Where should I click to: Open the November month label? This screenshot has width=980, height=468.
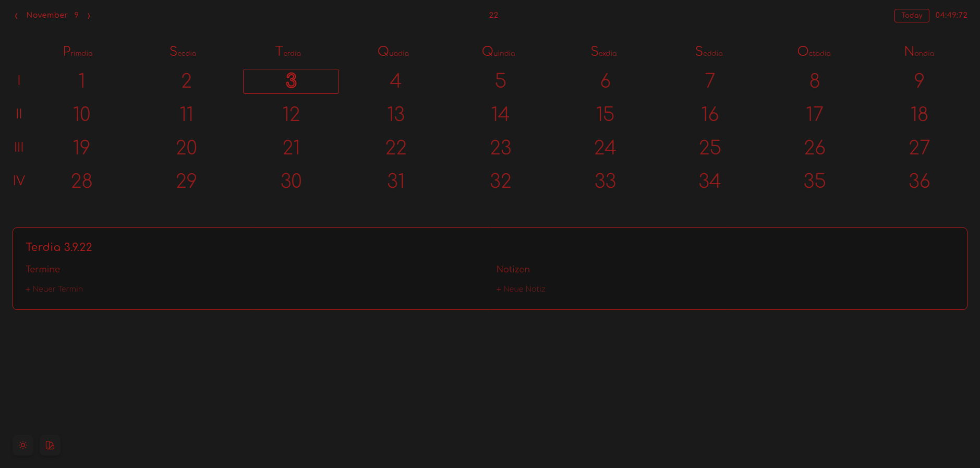coord(47,15)
